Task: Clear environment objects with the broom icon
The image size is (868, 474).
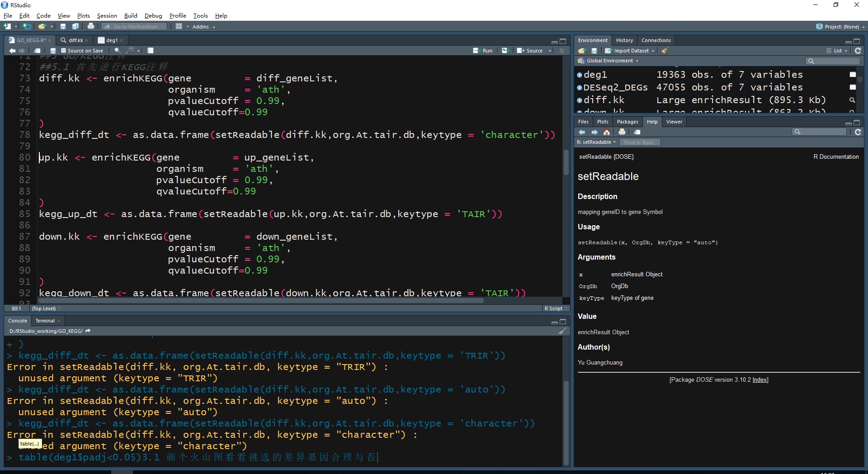Action: [x=665, y=51]
